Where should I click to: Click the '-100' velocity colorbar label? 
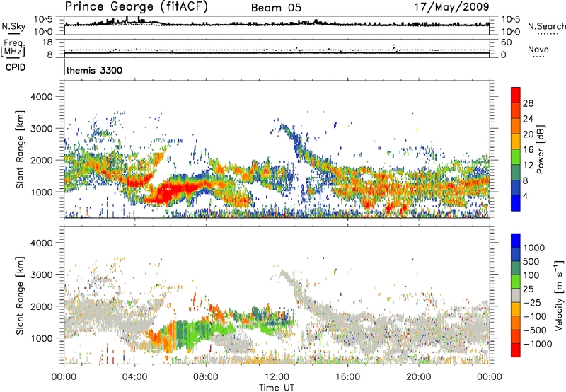point(535,316)
